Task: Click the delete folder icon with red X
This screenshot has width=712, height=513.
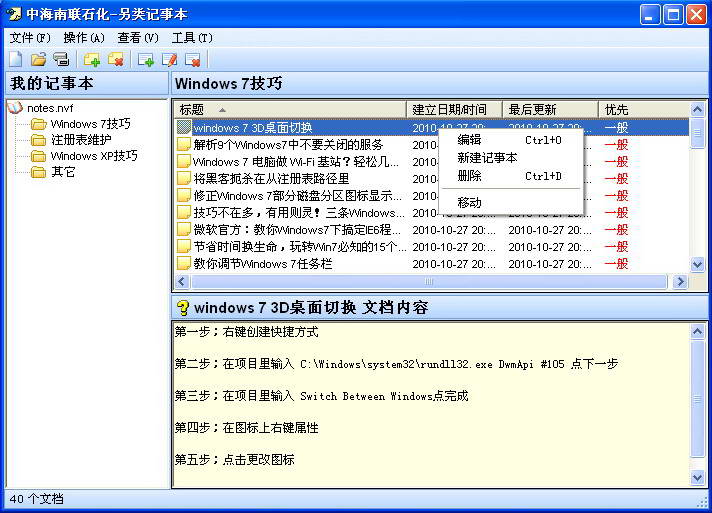Action: point(116,59)
